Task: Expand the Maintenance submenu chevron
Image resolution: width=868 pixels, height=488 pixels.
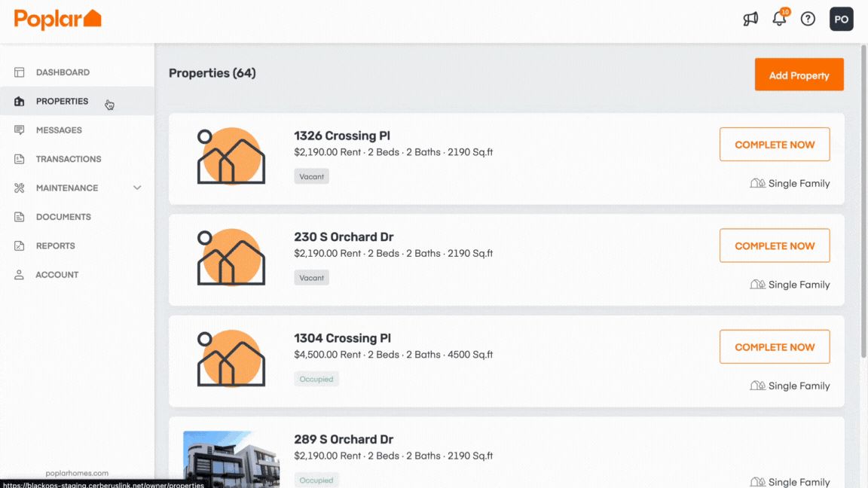Action: point(137,188)
